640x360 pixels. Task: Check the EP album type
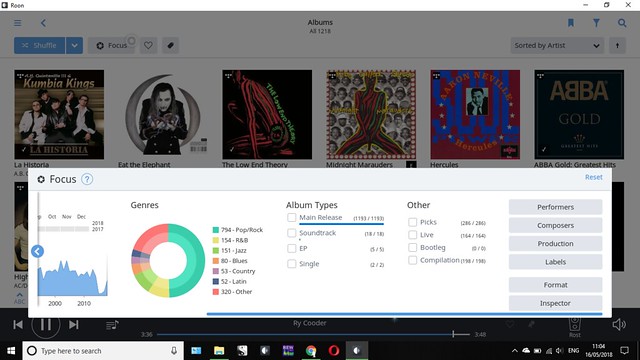point(291,249)
